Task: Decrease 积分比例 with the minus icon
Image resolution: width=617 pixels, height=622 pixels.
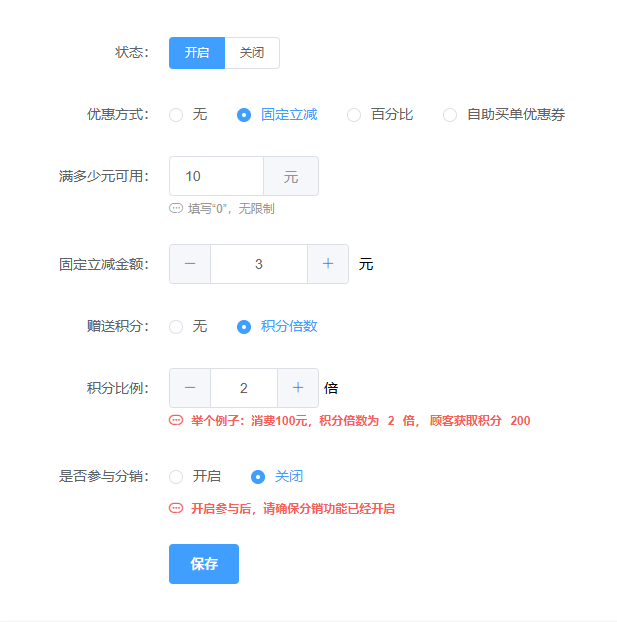Action: pyautogui.click(x=190, y=388)
